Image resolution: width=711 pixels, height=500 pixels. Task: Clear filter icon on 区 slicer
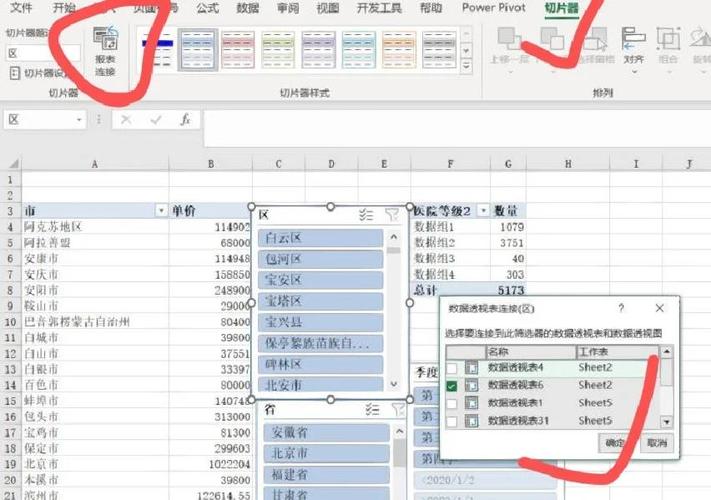[392, 214]
